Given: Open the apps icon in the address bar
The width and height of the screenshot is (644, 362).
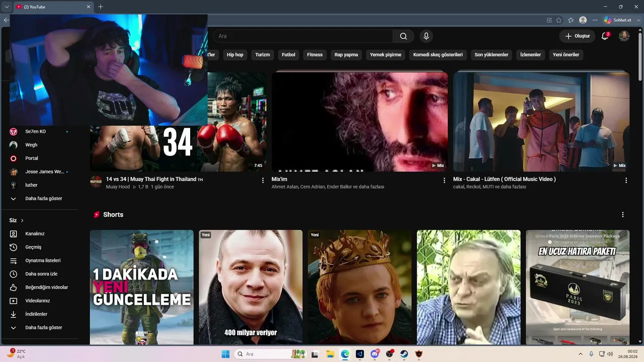Looking at the screenshot, I should pos(549,20).
